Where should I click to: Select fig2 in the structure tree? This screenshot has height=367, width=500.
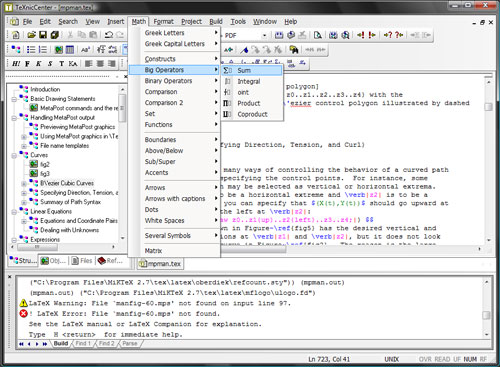coord(45,164)
